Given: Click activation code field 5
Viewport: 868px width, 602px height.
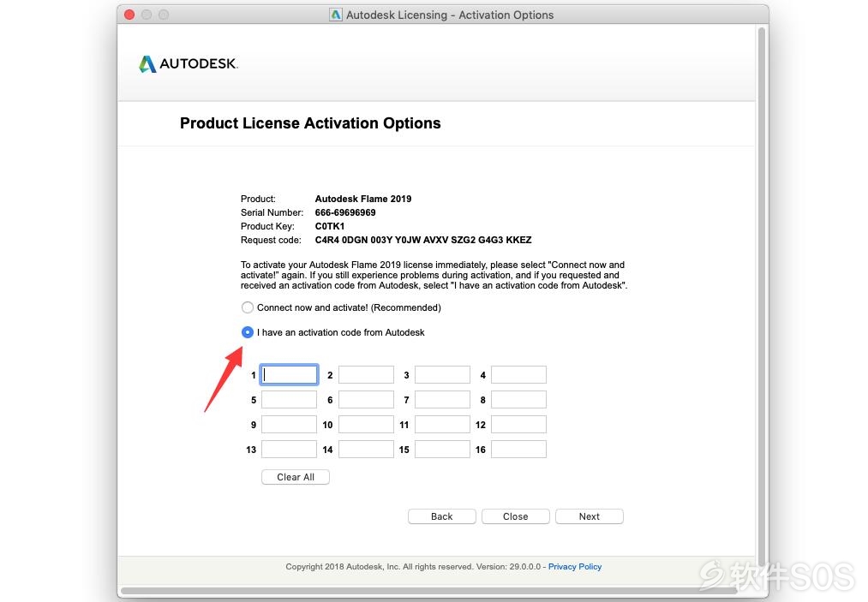Looking at the screenshot, I should tap(289, 400).
